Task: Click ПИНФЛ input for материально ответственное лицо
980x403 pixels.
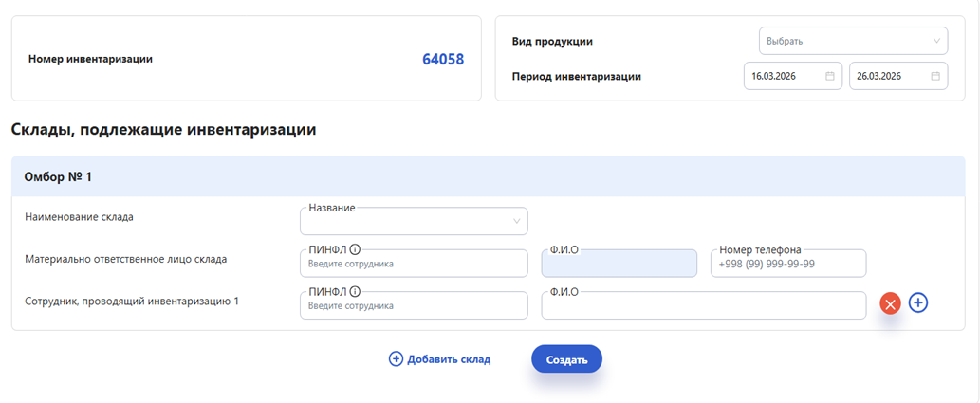Action: pyautogui.click(x=414, y=264)
